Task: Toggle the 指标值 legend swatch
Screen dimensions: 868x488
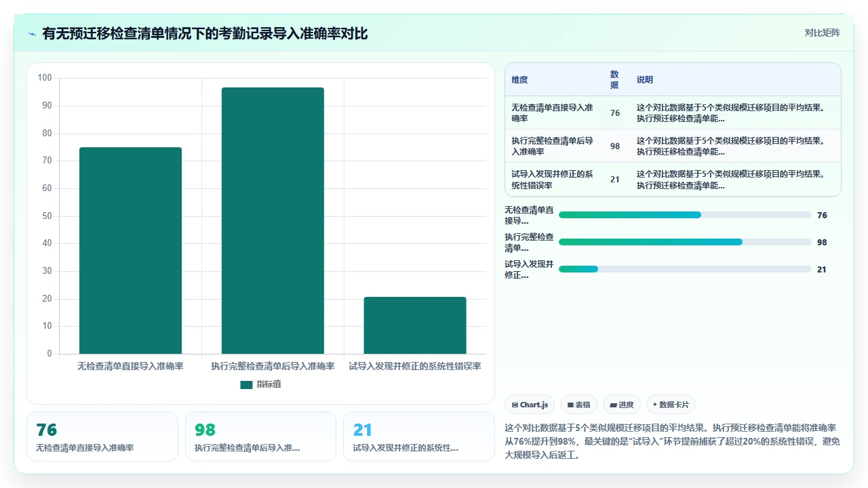Action: [246, 384]
